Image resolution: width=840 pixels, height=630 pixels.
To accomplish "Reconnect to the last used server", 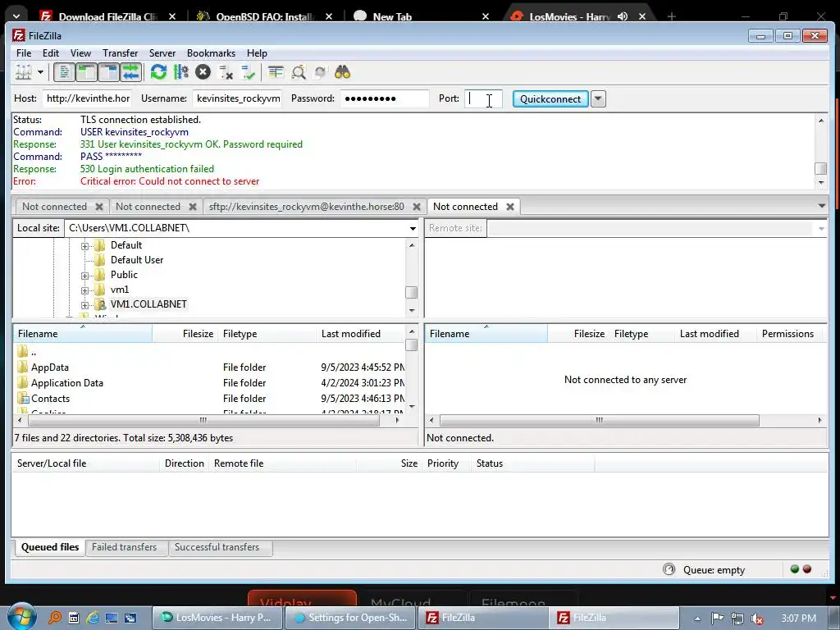I will pyautogui.click(x=248, y=72).
